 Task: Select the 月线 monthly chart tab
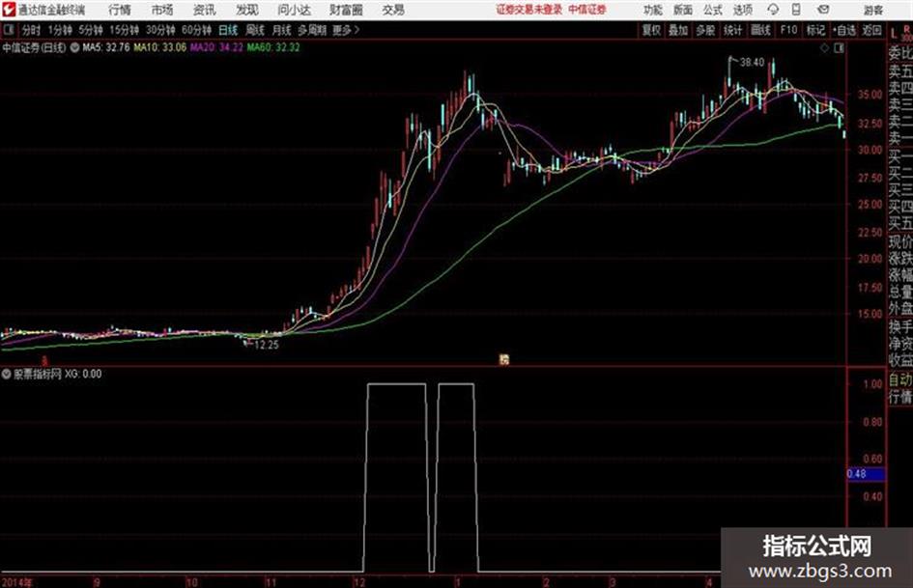click(x=282, y=30)
